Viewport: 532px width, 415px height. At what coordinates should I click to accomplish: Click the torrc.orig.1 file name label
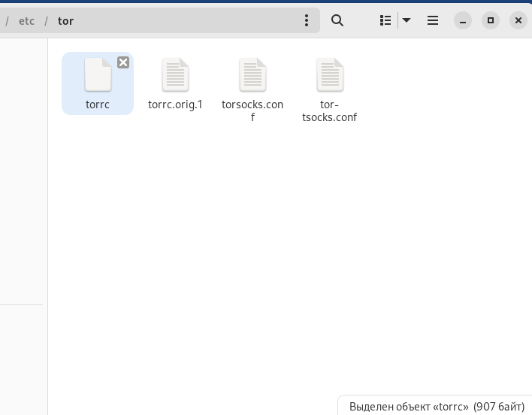coord(175,105)
